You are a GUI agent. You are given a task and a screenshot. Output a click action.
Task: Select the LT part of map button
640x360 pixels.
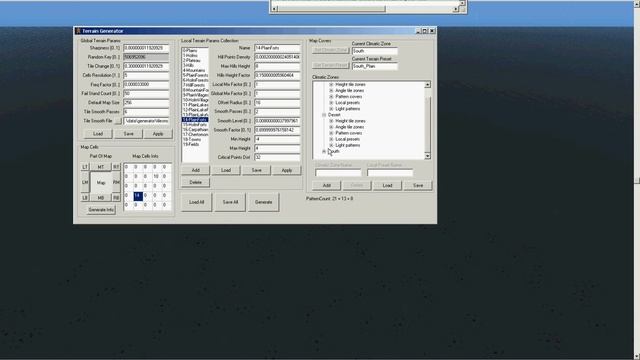click(85, 167)
